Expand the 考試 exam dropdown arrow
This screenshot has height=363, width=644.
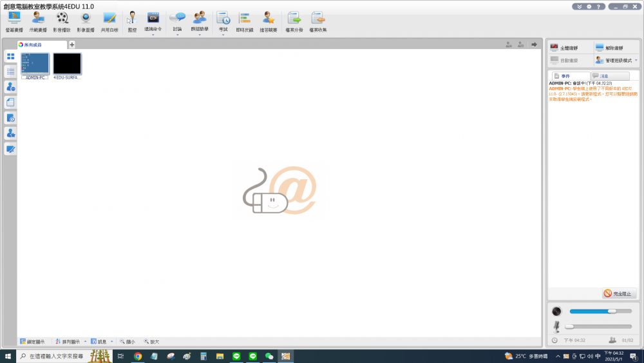[223, 35]
